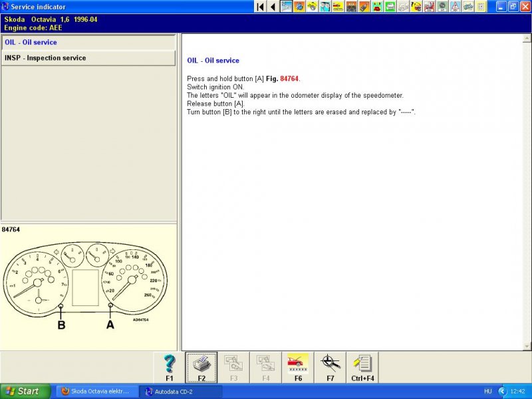Click the HU language indicator in the tray
Image resolution: width=532 pixels, height=399 pixels.
click(488, 392)
